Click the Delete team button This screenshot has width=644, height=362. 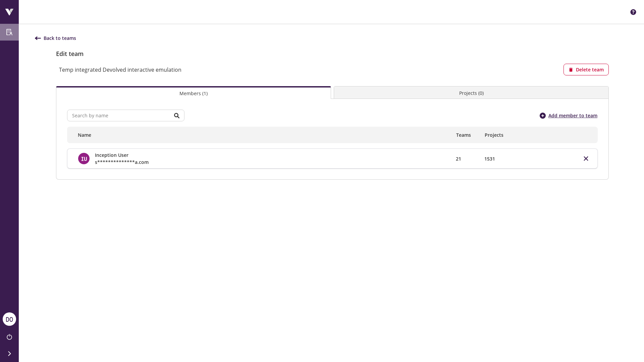(x=586, y=69)
